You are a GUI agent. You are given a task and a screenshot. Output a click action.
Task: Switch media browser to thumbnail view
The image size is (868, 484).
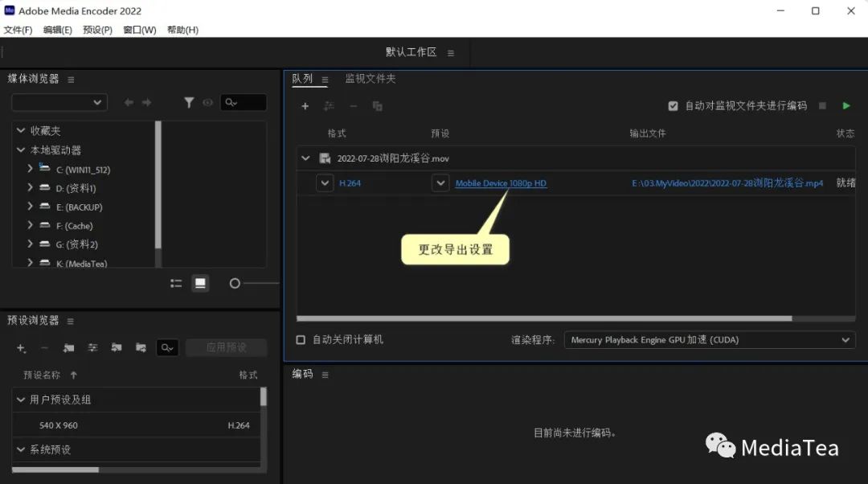[x=200, y=284]
